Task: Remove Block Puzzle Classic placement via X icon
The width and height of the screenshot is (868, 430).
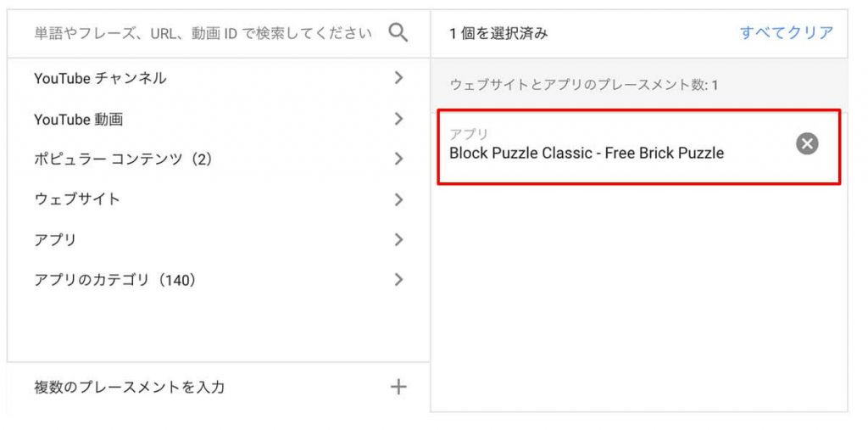Action: pyautogui.click(x=807, y=144)
